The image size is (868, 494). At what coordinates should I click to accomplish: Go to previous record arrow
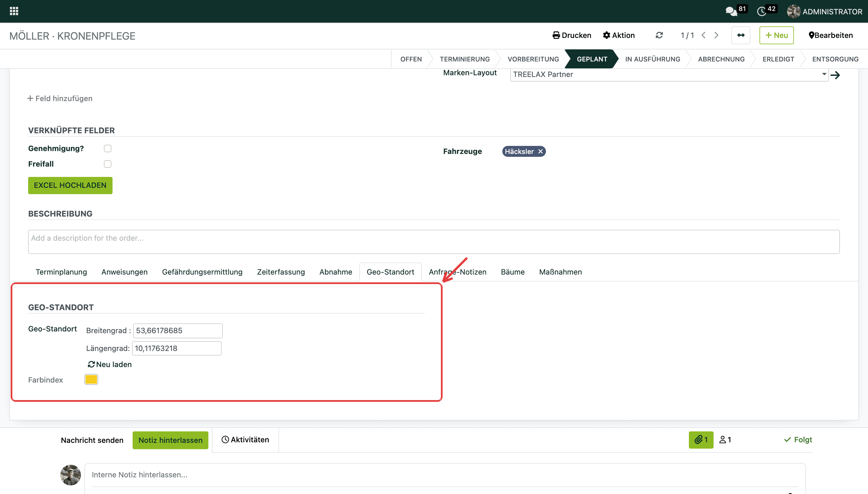click(704, 35)
